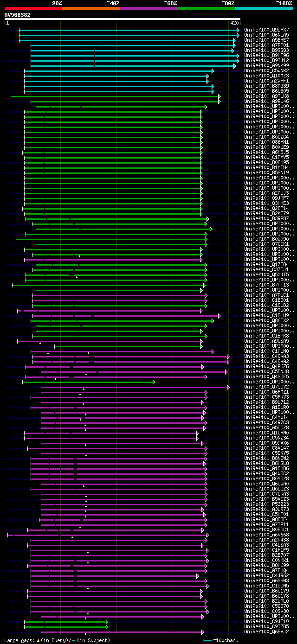Click the purple ~60% legend color segment
Image resolution: width=297 pixels, height=644 pixels.
click(148, 8)
